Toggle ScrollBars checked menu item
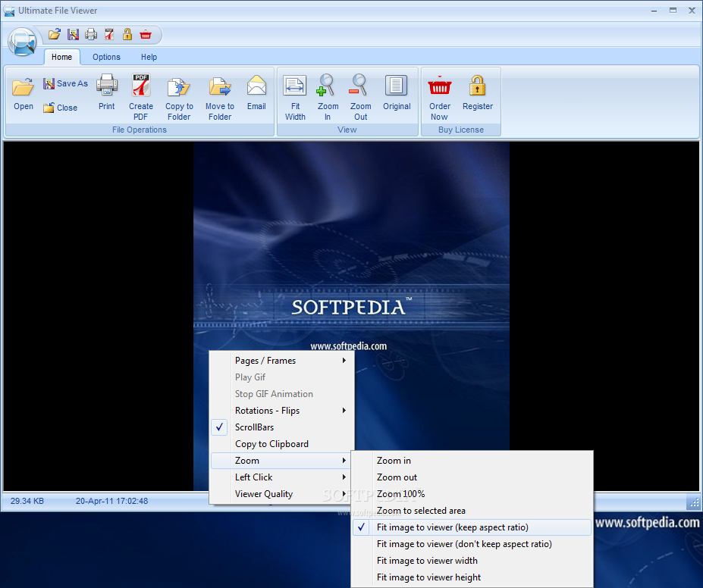The width and height of the screenshot is (703, 588). pos(282,427)
